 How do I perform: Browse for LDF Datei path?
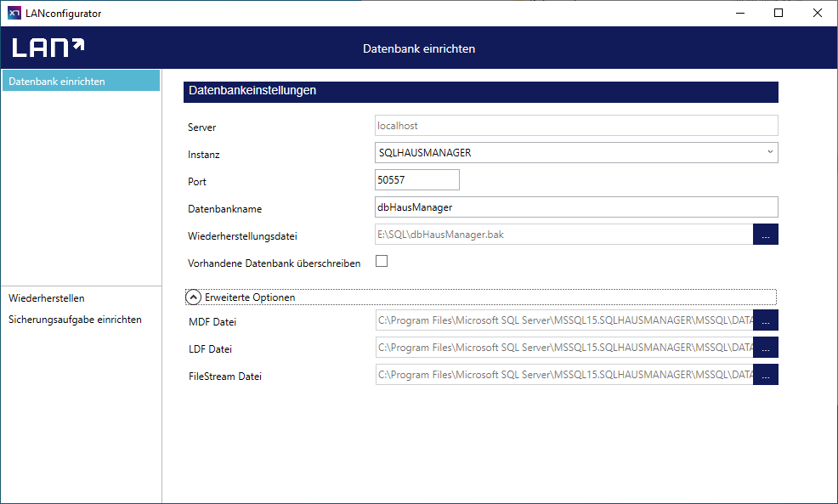(x=765, y=348)
